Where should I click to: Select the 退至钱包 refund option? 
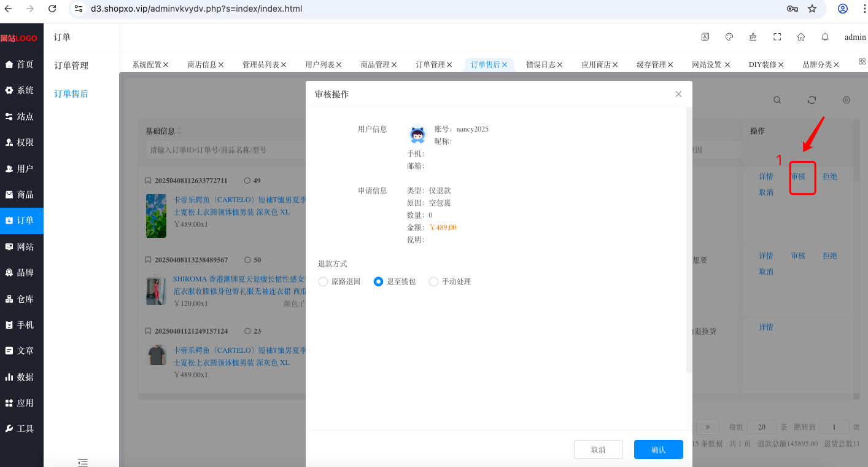395,281
